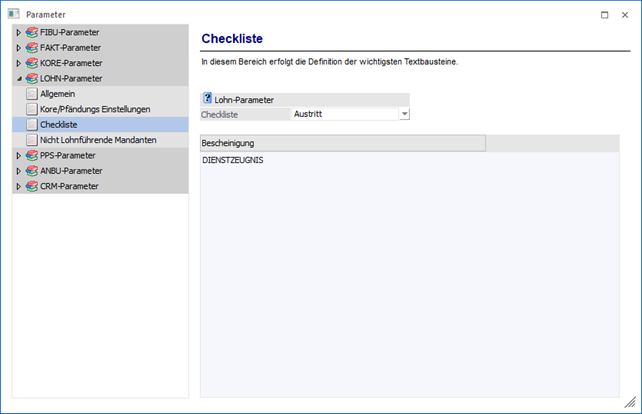Click the CRM-Parameter book stack icon
The width and height of the screenshot is (642, 414).
click(x=32, y=186)
